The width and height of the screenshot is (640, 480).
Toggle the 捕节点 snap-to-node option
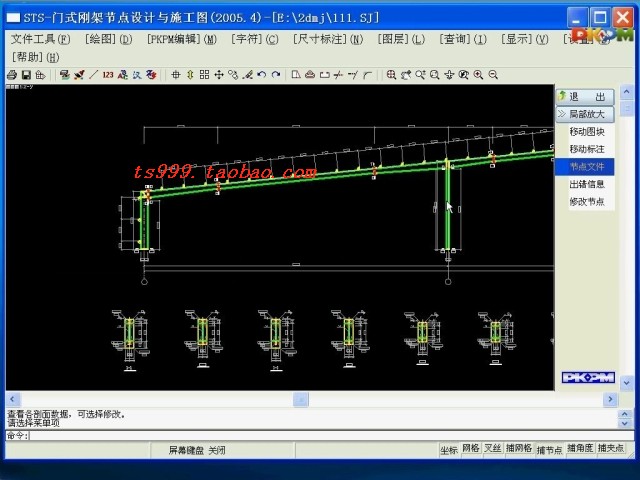click(549, 450)
